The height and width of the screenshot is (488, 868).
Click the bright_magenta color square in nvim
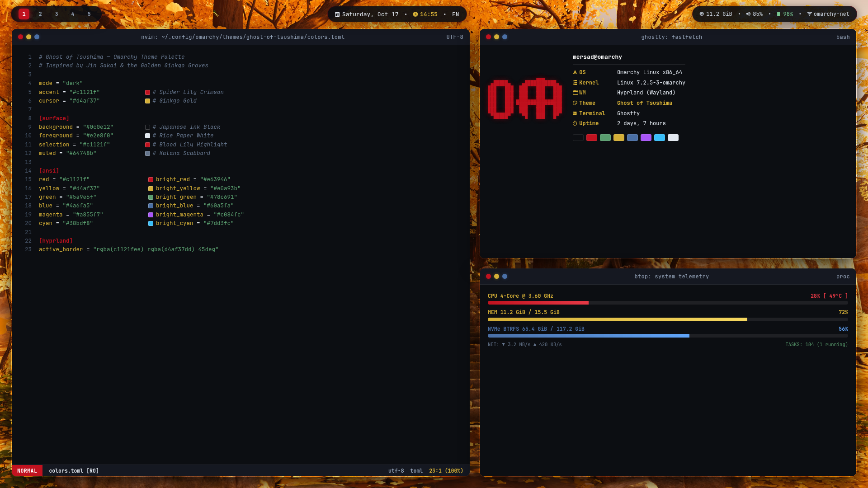pos(151,215)
